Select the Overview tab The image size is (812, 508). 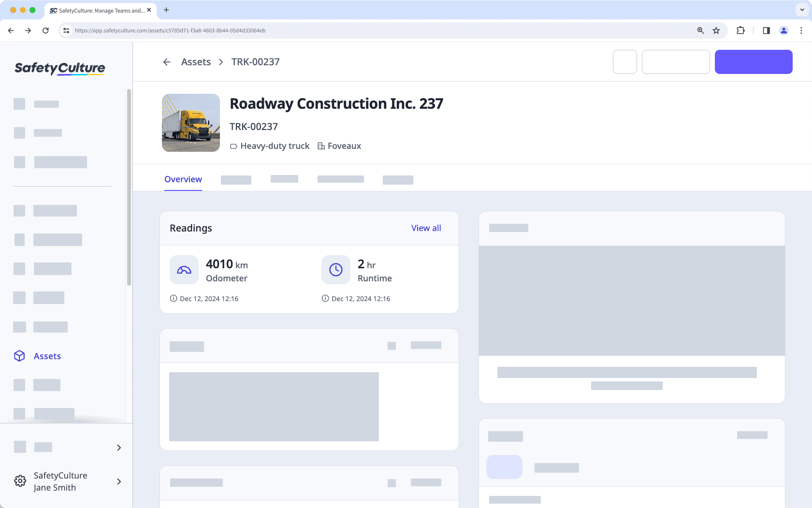183,179
